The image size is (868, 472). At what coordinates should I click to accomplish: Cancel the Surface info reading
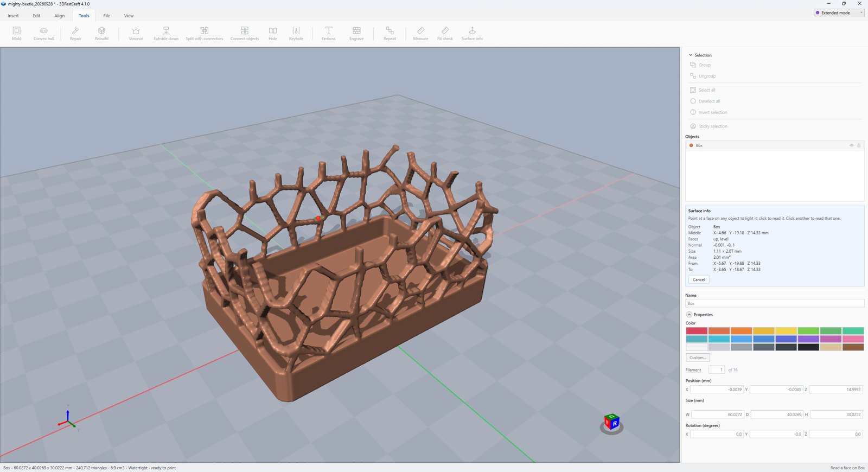point(699,280)
